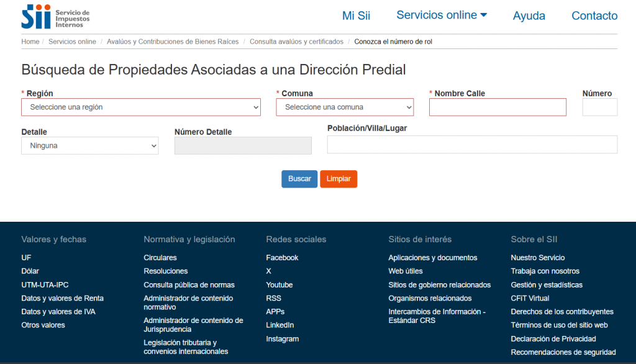Screen dimensions: 636x364
Task: Expand the Detalle dropdown showing Ninguna
Action: tap(89, 145)
